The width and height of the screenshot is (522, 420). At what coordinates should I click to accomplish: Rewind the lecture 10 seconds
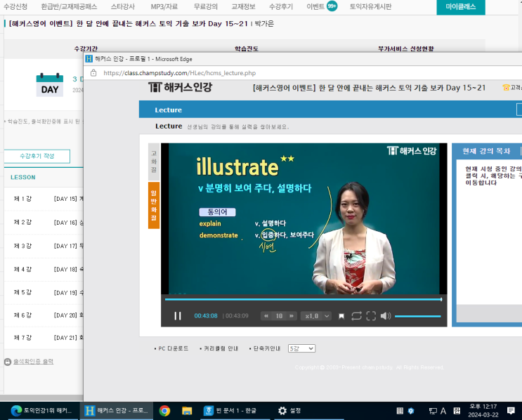point(266,316)
